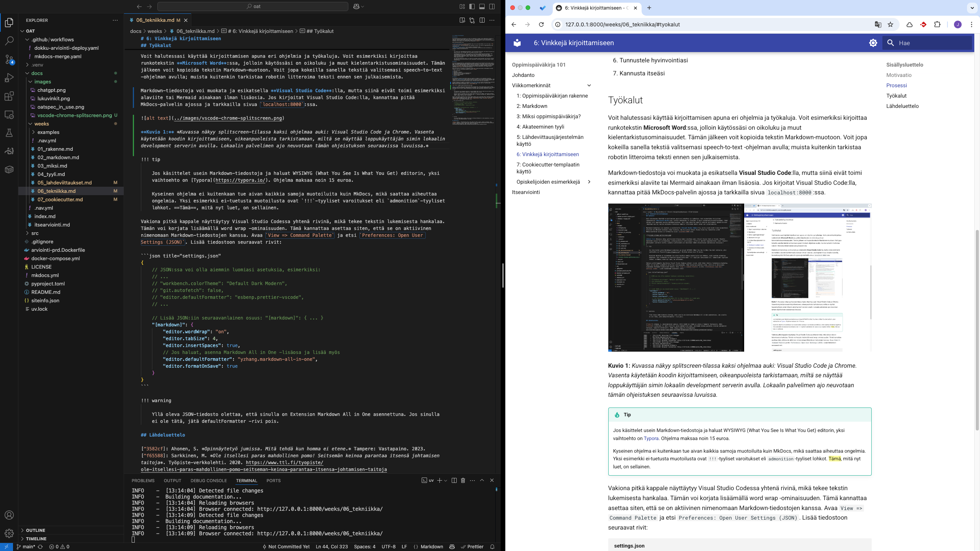
Task: Expand Opiskelijoiden esimerkkejä navigation section
Action: tap(589, 182)
